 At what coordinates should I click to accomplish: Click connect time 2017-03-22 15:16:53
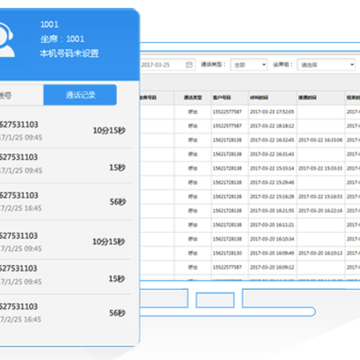(x=320, y=197)
